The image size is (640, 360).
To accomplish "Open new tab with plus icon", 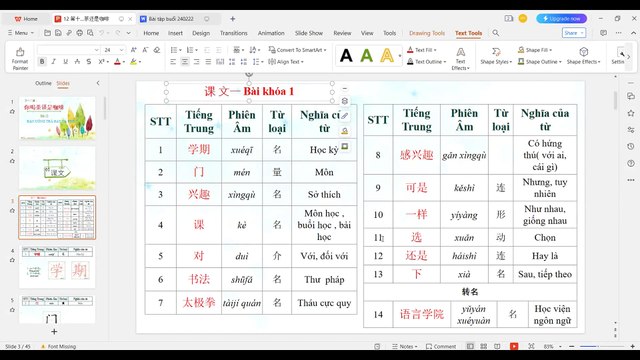I will tap(233, 19).
